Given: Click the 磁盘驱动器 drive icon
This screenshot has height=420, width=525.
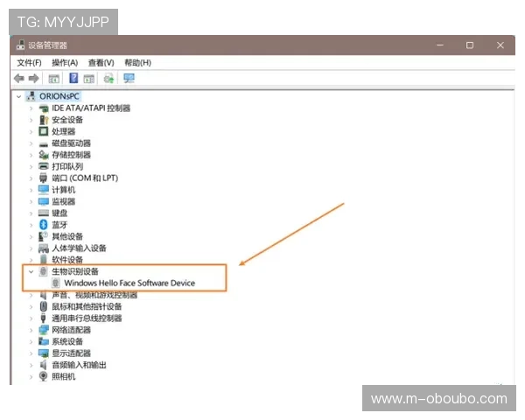Looking at the screenshot, I should [x=44, y=144].
